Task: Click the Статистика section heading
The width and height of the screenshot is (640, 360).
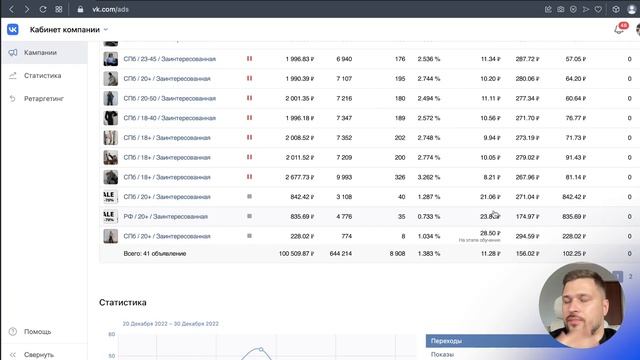Action: tap(122, 302)
